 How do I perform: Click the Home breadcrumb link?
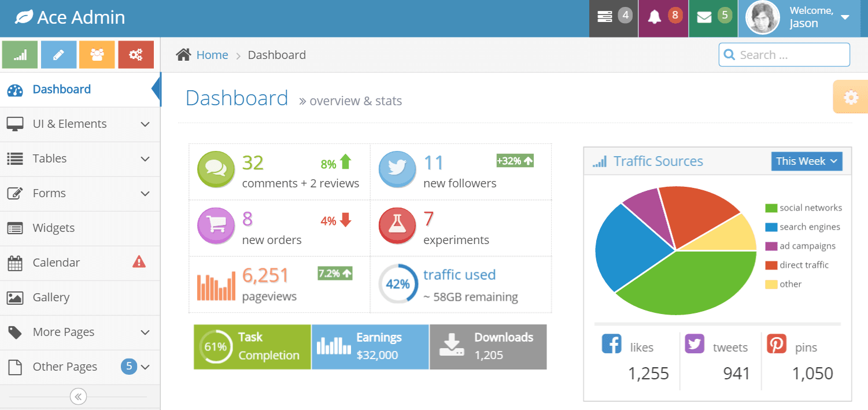pyautogui.click(x=212, y=55)
